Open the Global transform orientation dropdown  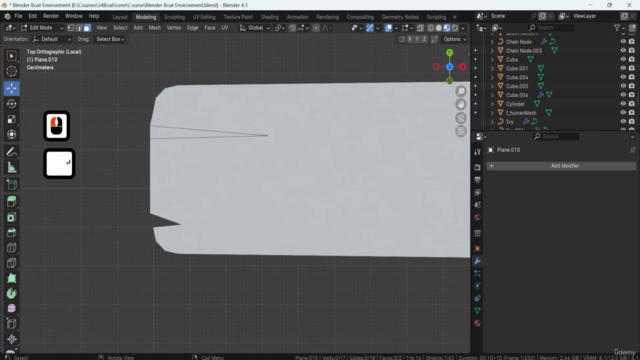coord(255,28)
